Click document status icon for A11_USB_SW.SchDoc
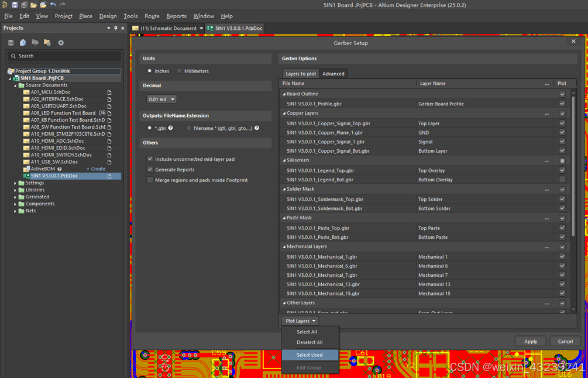The width and height of the screenshot is (588, 378). [x=109, y=162]
